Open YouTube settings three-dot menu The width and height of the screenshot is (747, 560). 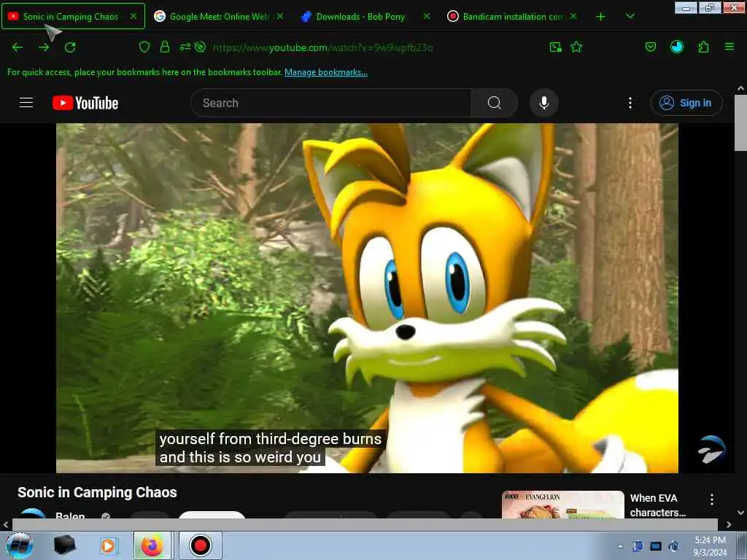(x=630, y=103)
